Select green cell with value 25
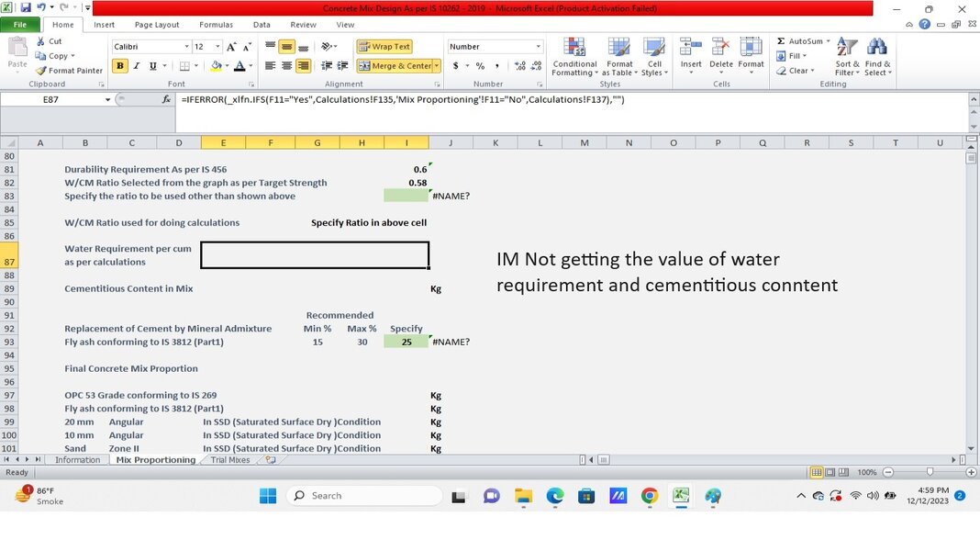 (x=406, y=342)
